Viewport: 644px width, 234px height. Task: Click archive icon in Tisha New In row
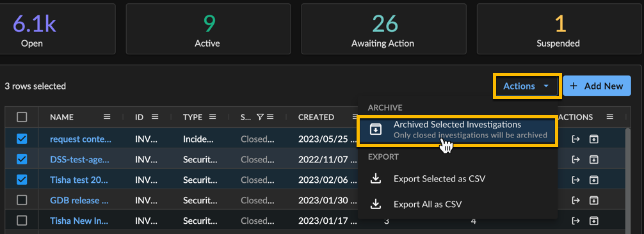pos(593,221)
